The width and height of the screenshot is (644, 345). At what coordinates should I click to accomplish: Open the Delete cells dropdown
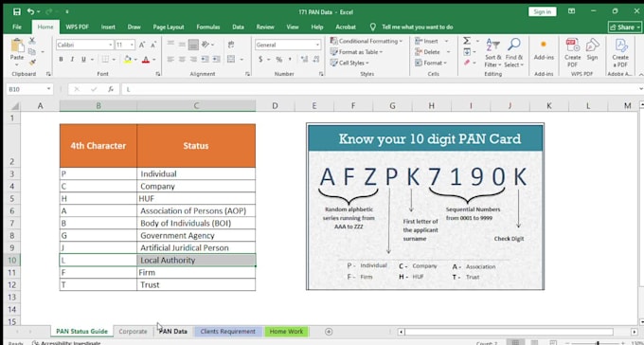(x=448, y=52)
